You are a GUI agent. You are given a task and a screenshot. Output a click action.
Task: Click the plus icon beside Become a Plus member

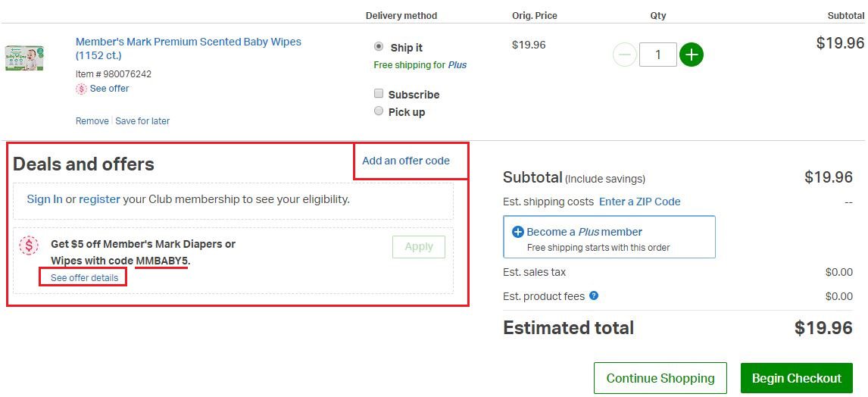coord(518,232)
